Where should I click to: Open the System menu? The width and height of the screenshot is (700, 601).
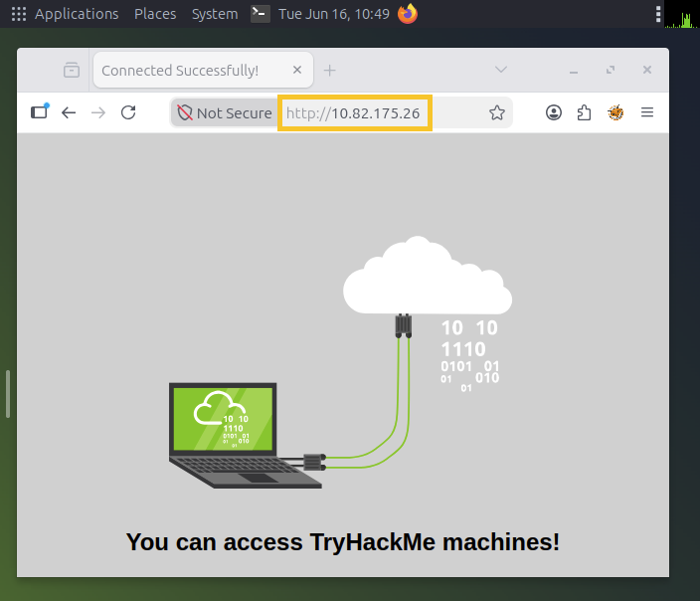pos(215,14)
